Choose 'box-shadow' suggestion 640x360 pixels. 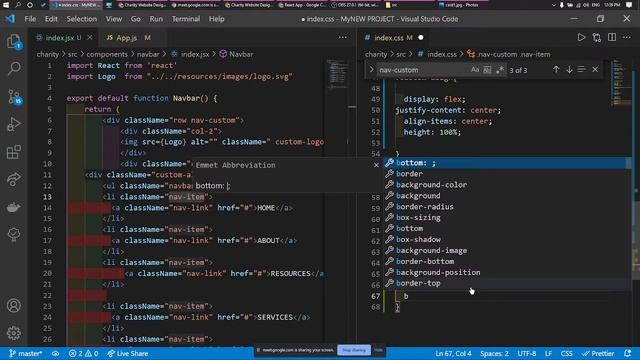coord(507,240)
